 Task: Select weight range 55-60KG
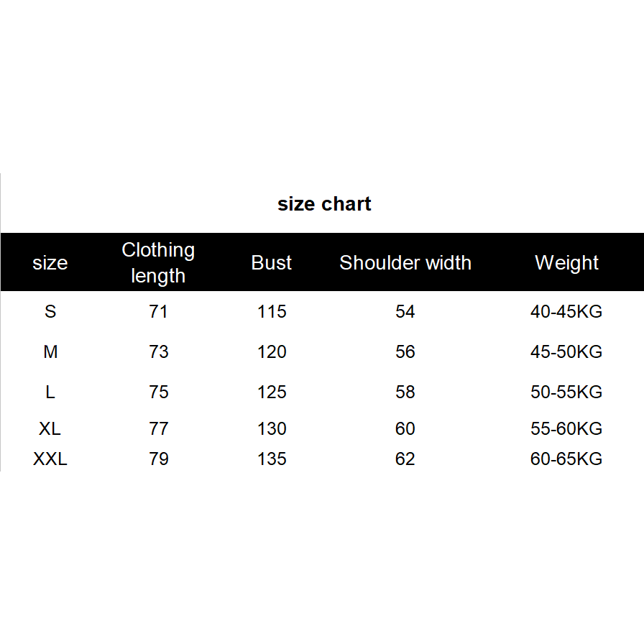tap(566, 429)
